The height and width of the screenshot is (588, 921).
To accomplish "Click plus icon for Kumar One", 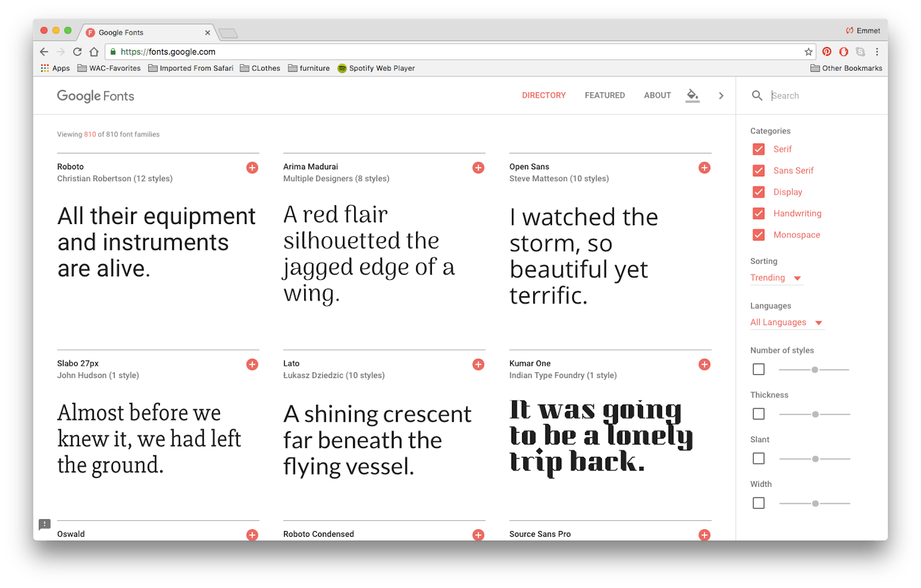I will point(704,365).
